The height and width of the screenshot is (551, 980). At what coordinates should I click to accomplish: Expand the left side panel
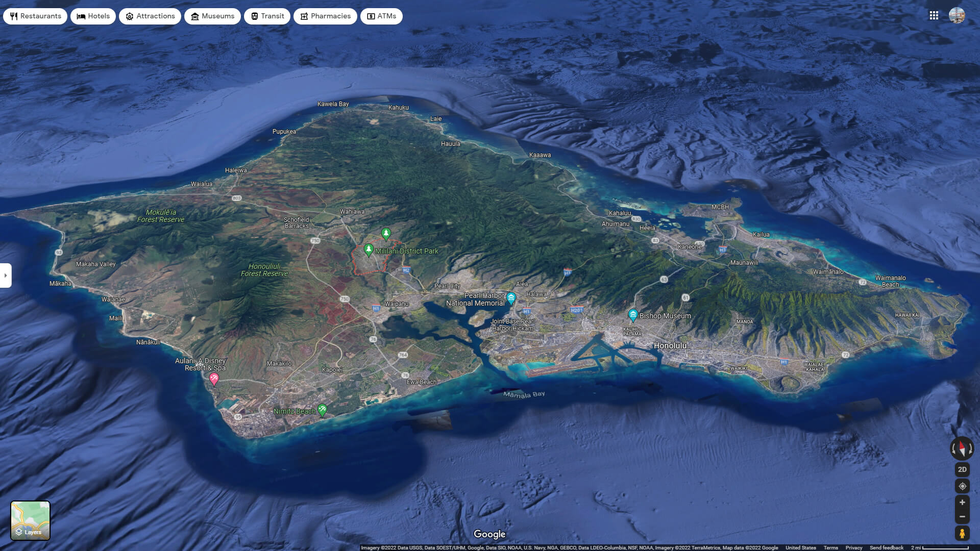(6, 275)
